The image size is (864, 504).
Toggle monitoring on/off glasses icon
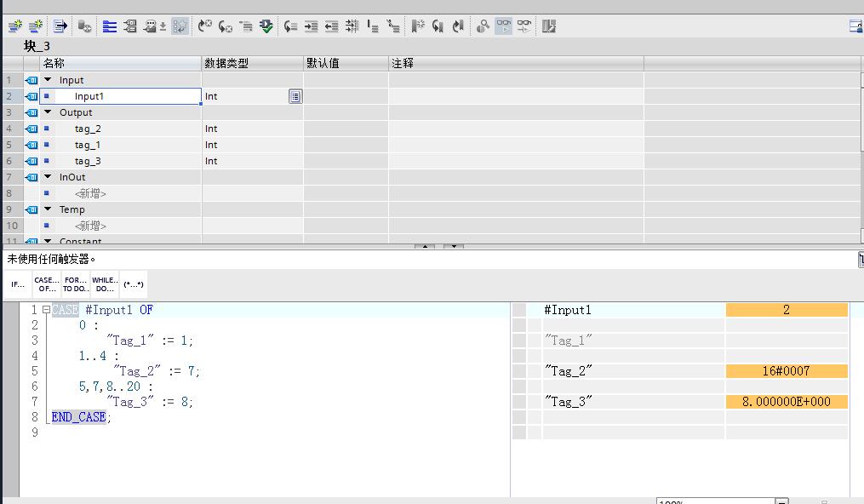(x=504, y=26)
